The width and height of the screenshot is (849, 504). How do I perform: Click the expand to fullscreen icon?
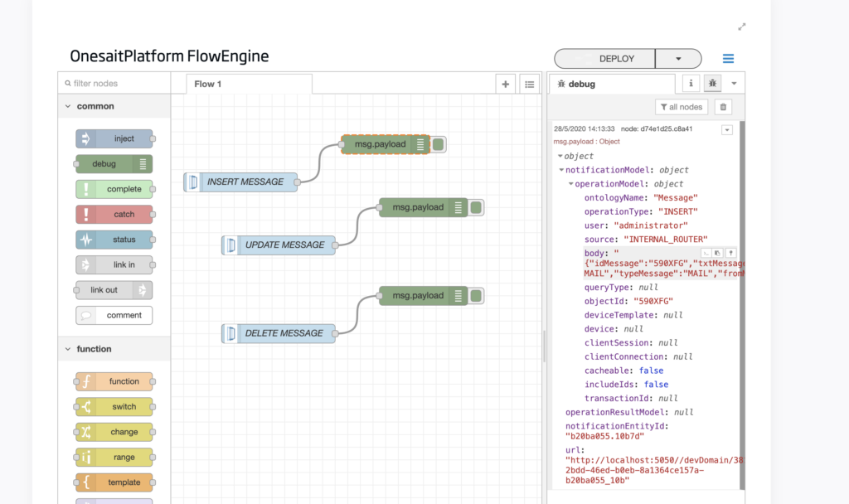point(742,27)
